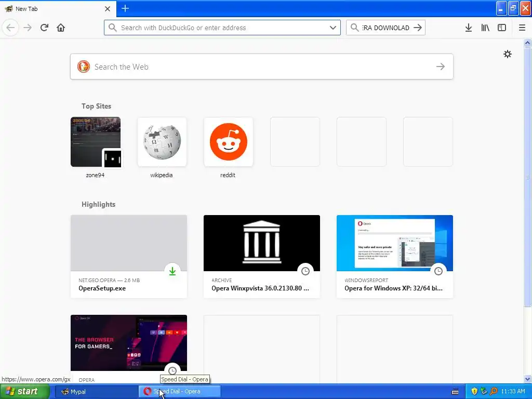Open the wikipedia top site tile
Image resolution: width=532 pixels, height=399 pixels.
point(162,142)
